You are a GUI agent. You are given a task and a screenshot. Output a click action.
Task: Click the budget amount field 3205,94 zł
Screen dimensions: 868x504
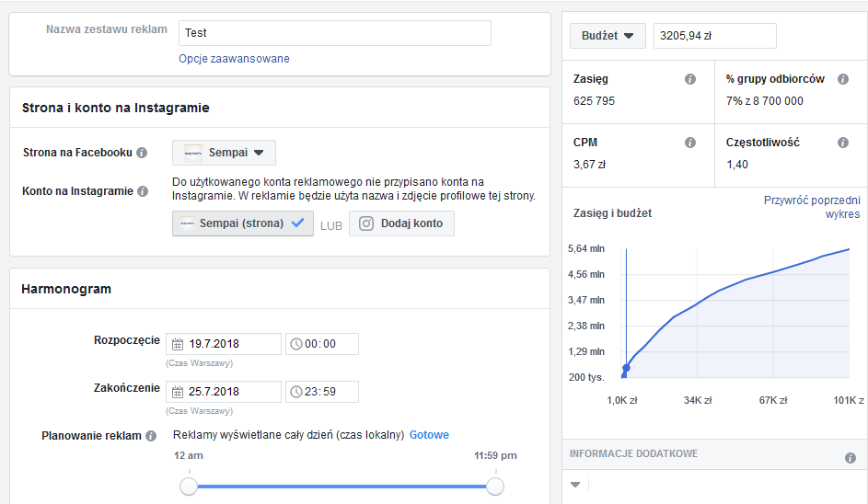pyautogui.click(x=714, y=36)
